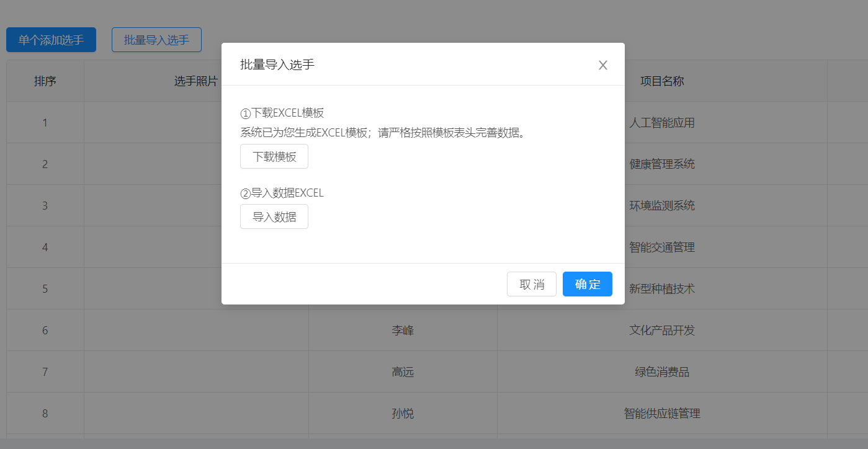Click the 智能交通管理 project cell

coord(662,247)
